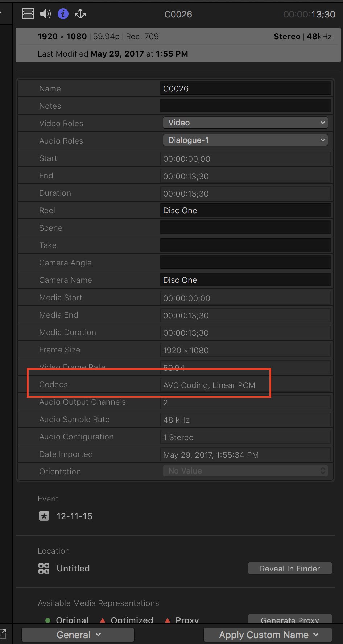Click the red Optimized media warning triangle
The height and width of the screenshot is (644, 343).
[103, 620]
